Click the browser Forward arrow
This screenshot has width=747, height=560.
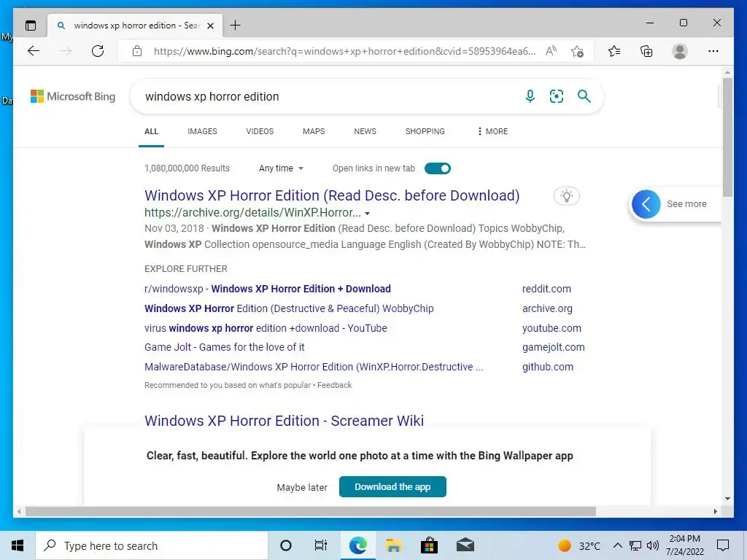[x=66, y=51]
